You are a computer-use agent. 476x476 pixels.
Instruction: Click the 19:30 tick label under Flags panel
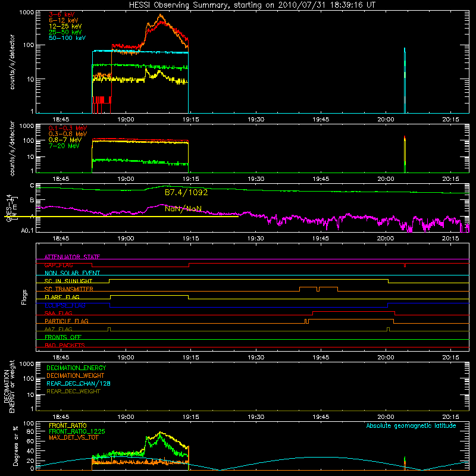tap(256, 358)
